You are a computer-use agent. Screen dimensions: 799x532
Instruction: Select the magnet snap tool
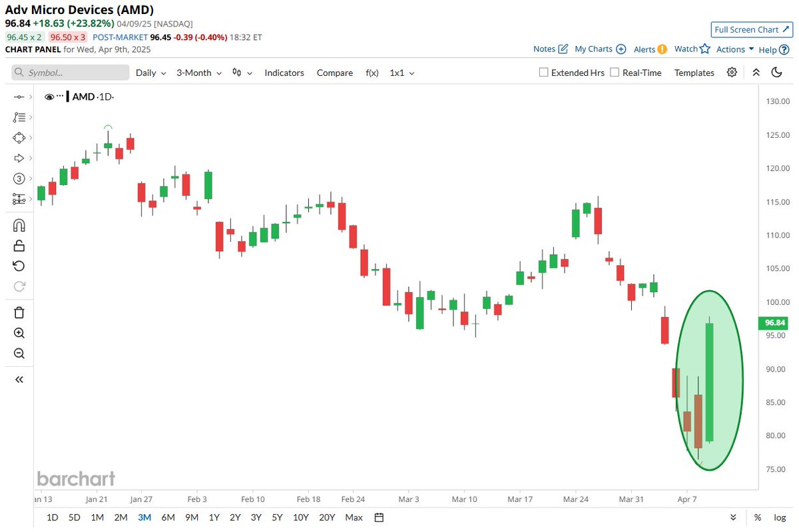pos(19,225)
